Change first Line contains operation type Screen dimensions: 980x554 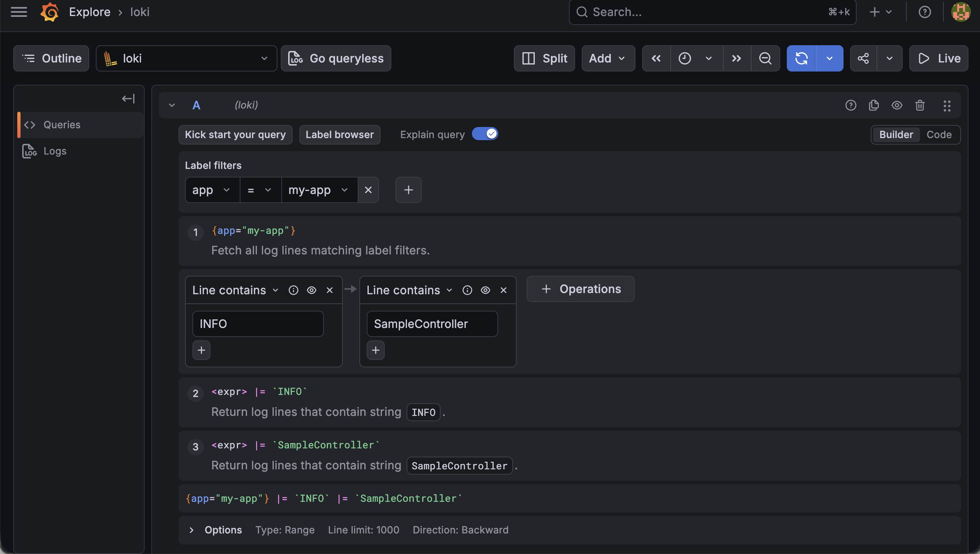[x=235, y=290]
